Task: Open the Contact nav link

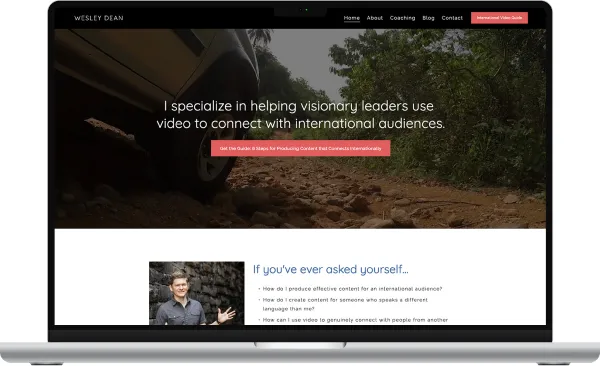Action: [452, 18]
